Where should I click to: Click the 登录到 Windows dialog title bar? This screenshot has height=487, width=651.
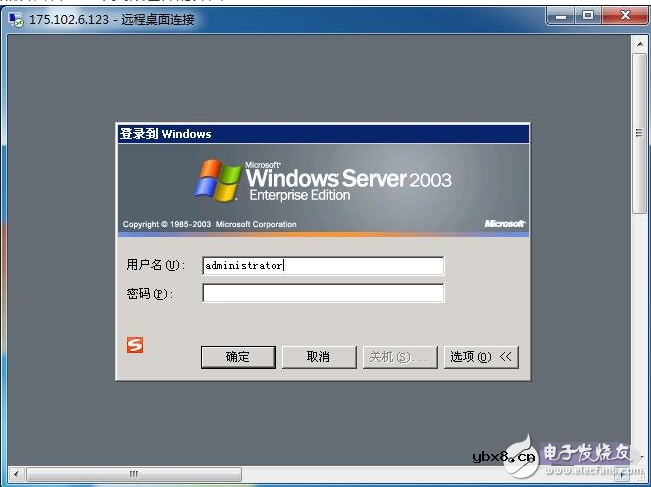(x=323, y=134)
